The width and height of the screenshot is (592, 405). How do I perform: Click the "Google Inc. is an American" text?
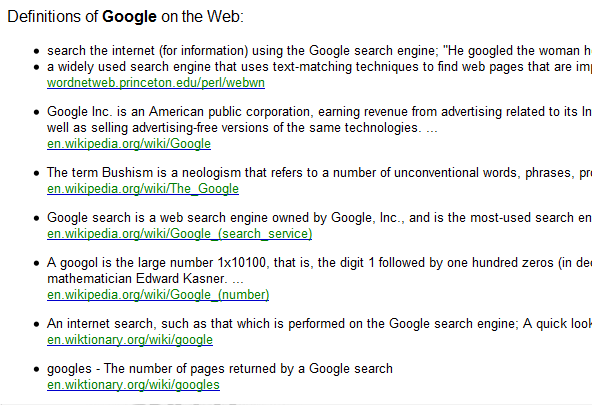tap(319, 112)
